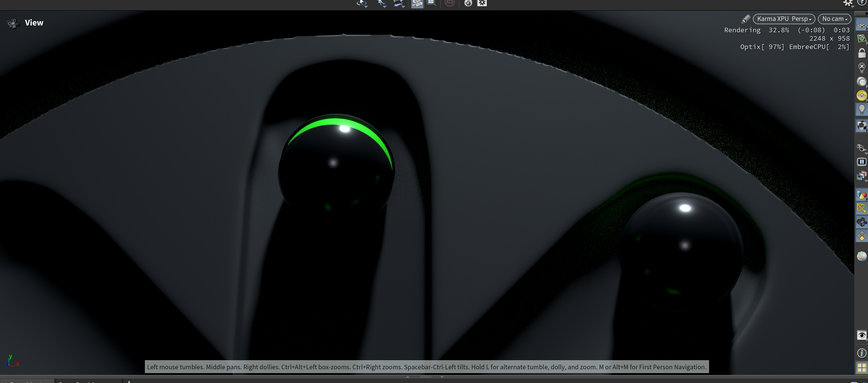
Task: Pause the render with the pause button
Action: pyautogui.click(x=862, y=162)
